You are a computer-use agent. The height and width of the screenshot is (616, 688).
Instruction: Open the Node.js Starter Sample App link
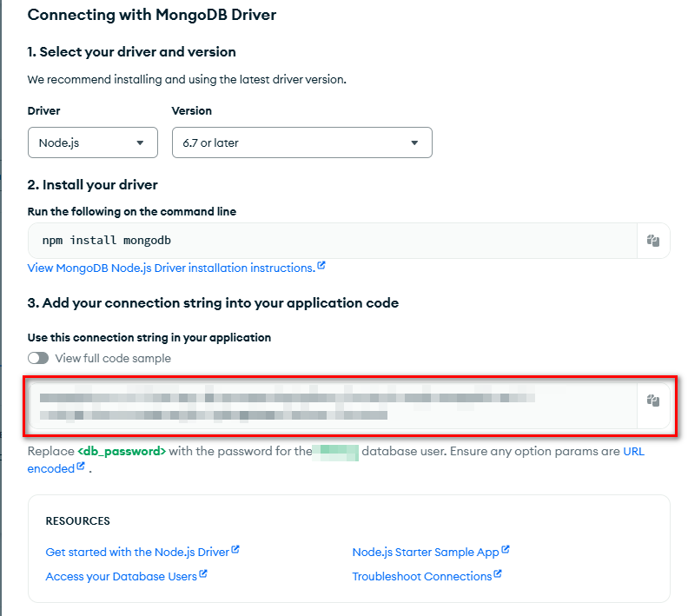point(425,552)
